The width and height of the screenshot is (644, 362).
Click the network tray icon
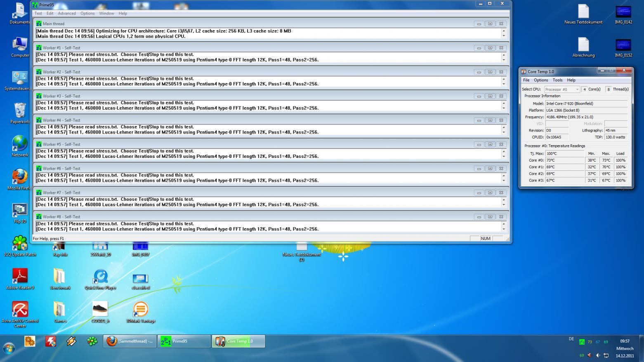tap(606, 355)
